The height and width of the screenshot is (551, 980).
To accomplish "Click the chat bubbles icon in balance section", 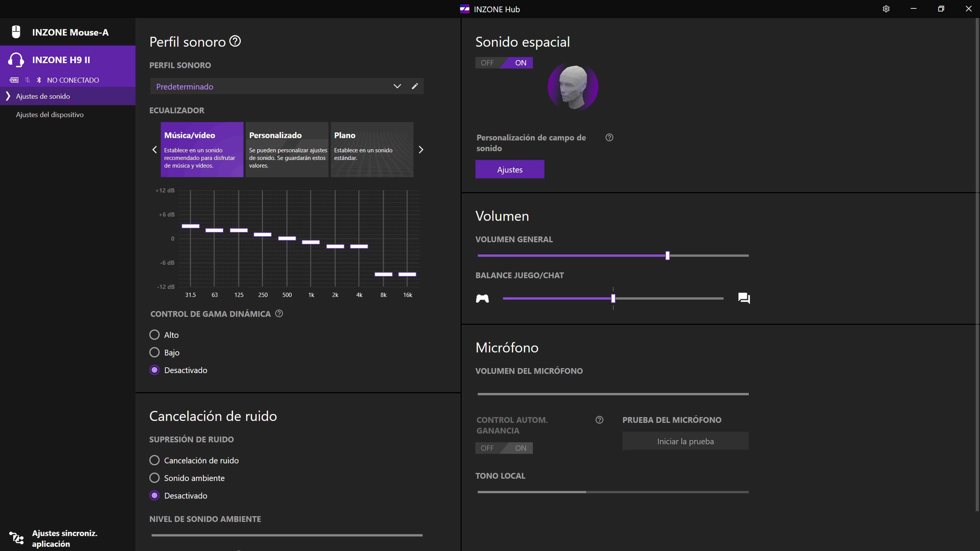I will click(x=744, y=298).
